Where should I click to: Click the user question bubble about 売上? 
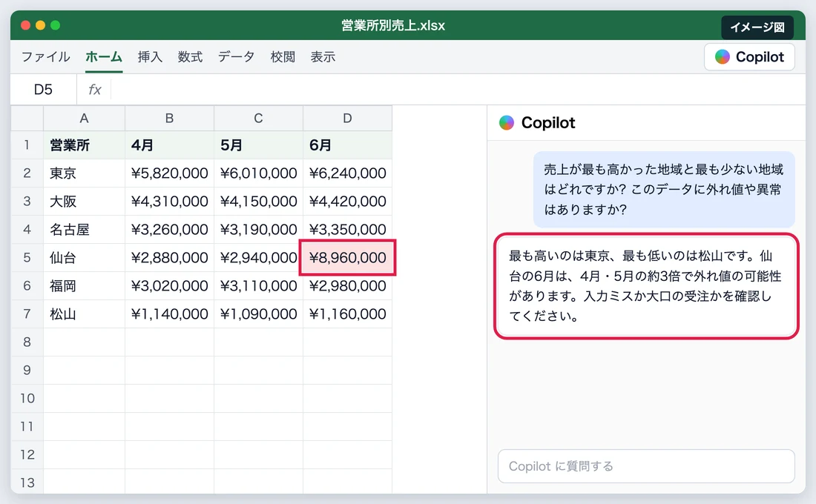pyautogui.click(x=664, y=189)
